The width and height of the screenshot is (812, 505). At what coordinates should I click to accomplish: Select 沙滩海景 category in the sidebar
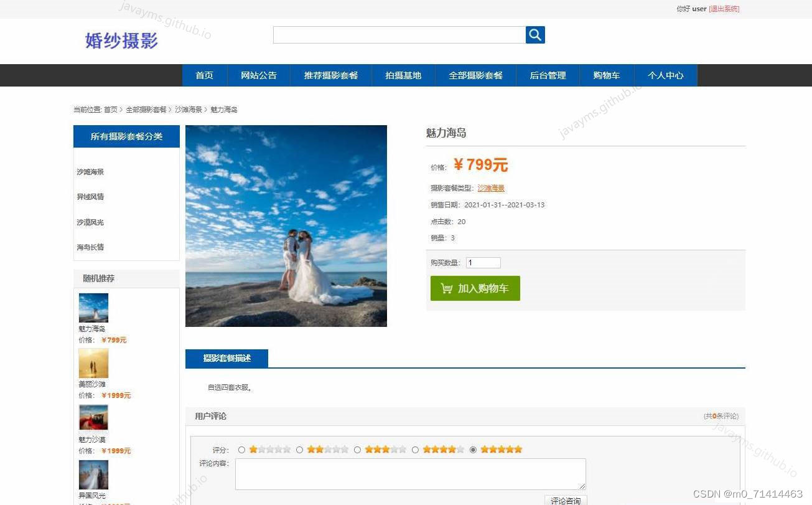pos(90,172)
